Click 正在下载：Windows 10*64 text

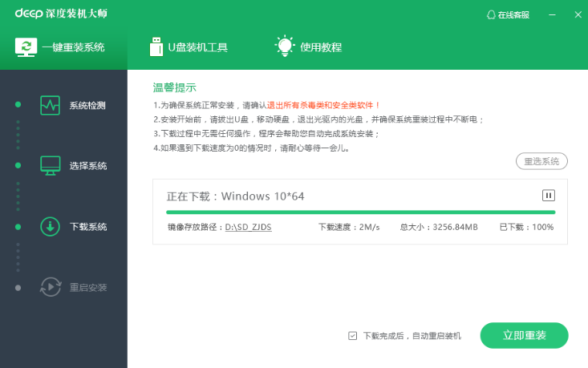coord(236,196)
